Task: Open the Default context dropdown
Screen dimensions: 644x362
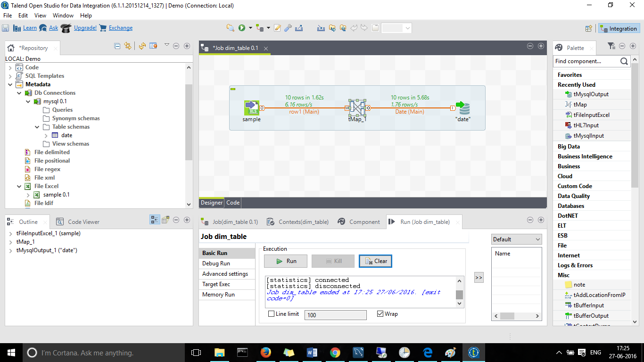Action: click(537, 239)
